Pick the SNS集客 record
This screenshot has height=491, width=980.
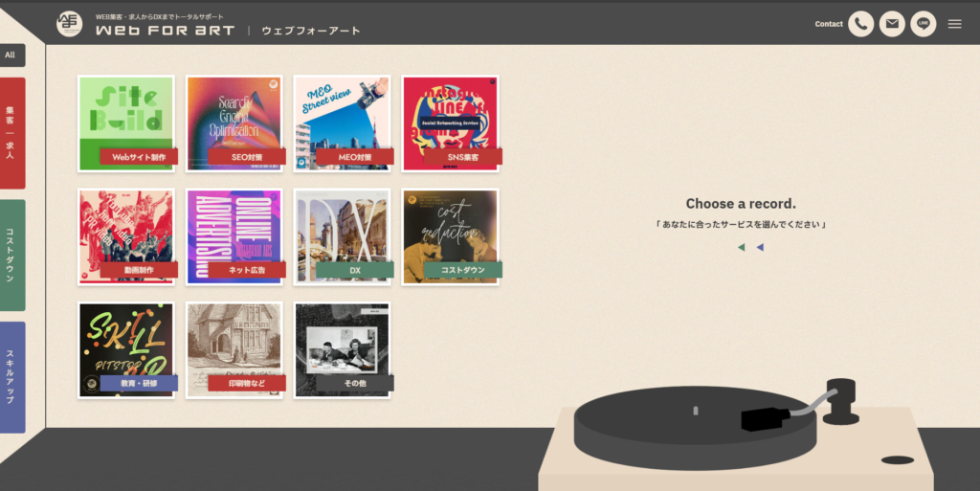[450, 123]
